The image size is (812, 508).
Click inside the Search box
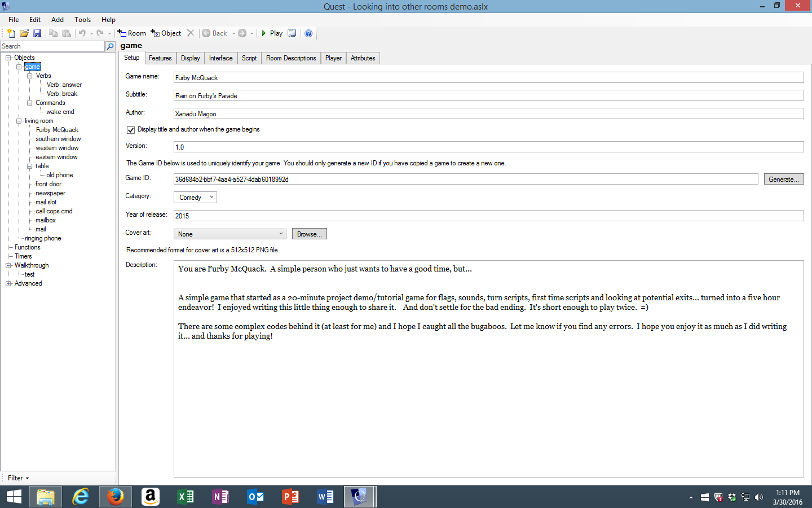click(51, 46)
